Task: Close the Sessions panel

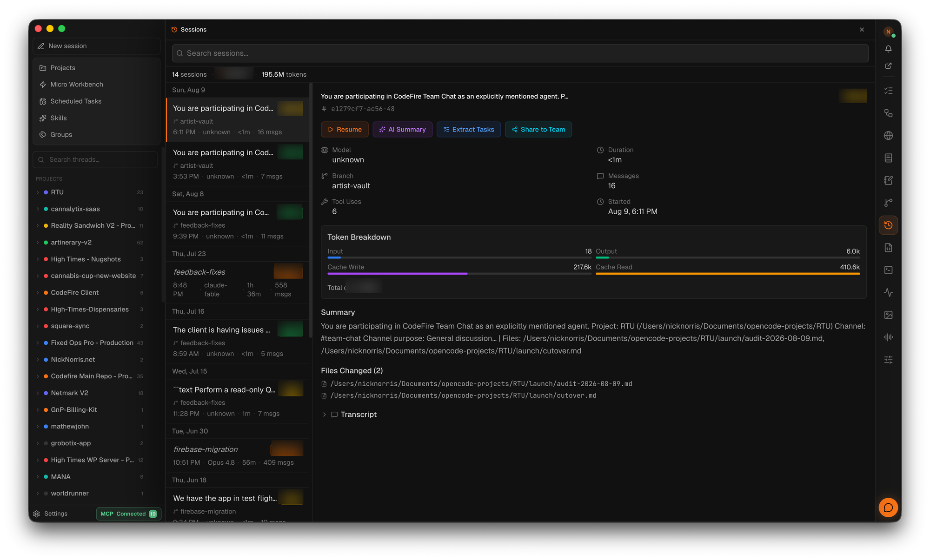Action: click(862, 30)
